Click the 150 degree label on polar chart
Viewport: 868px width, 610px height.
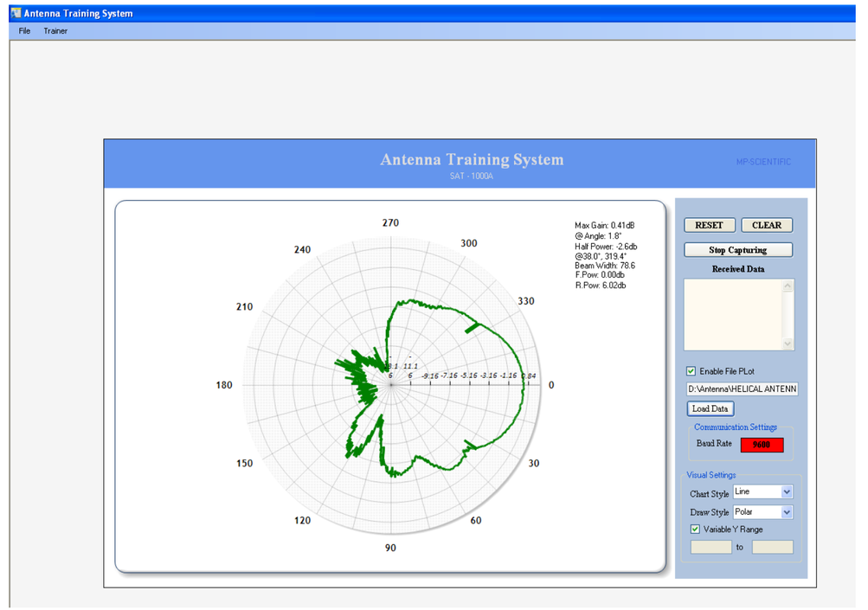click(x=245, y=463)
